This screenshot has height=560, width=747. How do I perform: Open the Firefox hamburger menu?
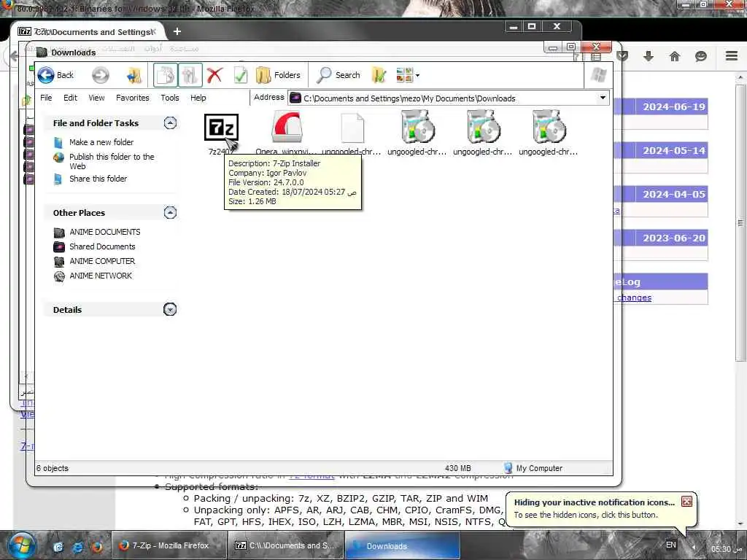click(732, 55)
